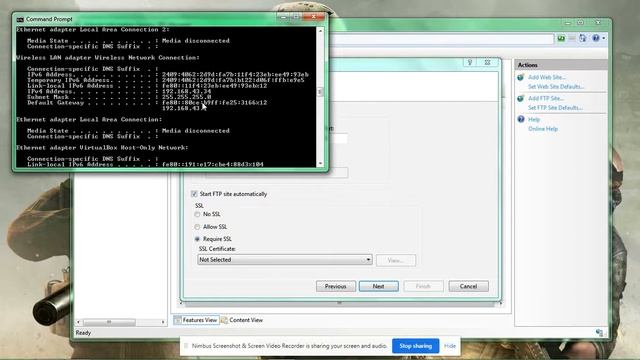Click the IPv4 Address 192.168.43.34 line

point(119,91)
